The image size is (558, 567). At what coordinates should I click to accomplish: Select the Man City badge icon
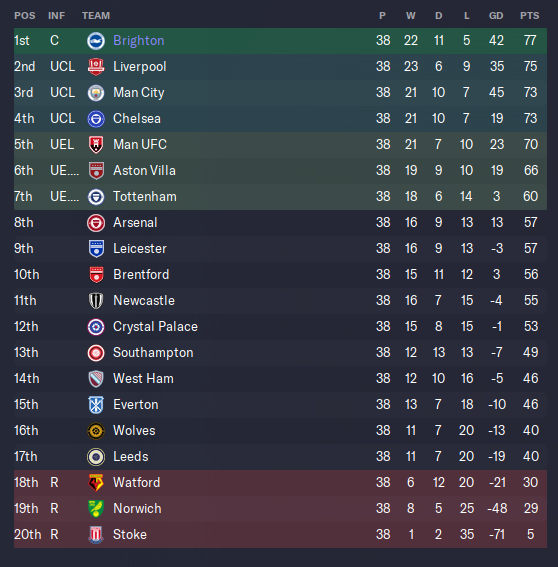[96, 93]
